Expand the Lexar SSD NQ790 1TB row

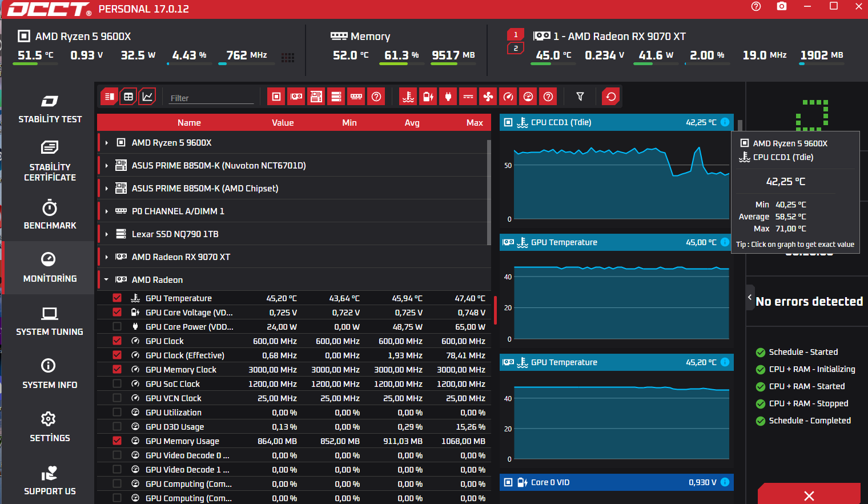click(x=106, y=234)
